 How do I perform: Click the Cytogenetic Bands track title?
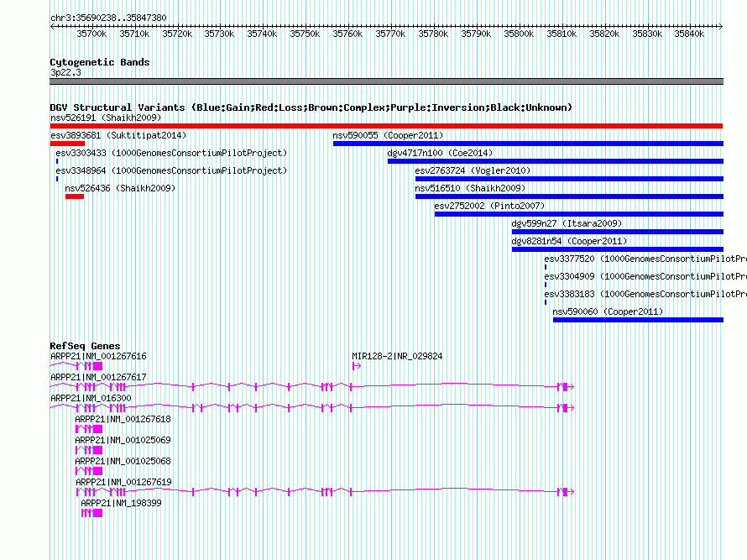[x=100, y=62]
